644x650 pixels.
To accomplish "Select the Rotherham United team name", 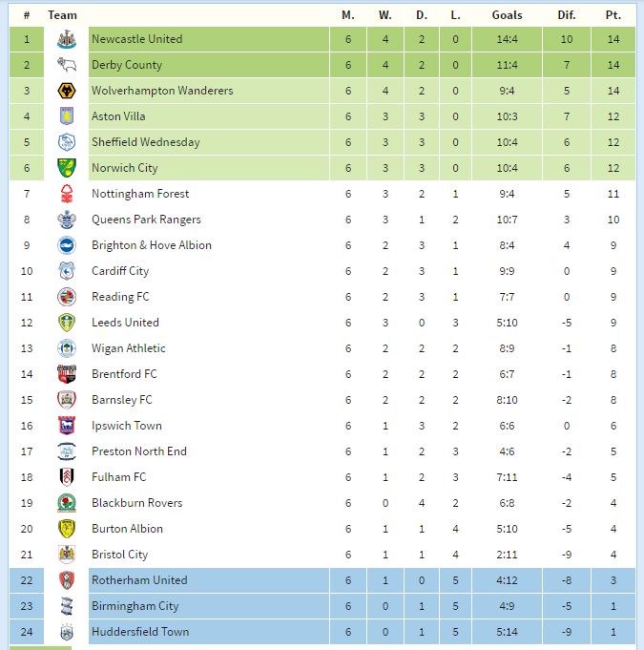I will pos(139,580).
